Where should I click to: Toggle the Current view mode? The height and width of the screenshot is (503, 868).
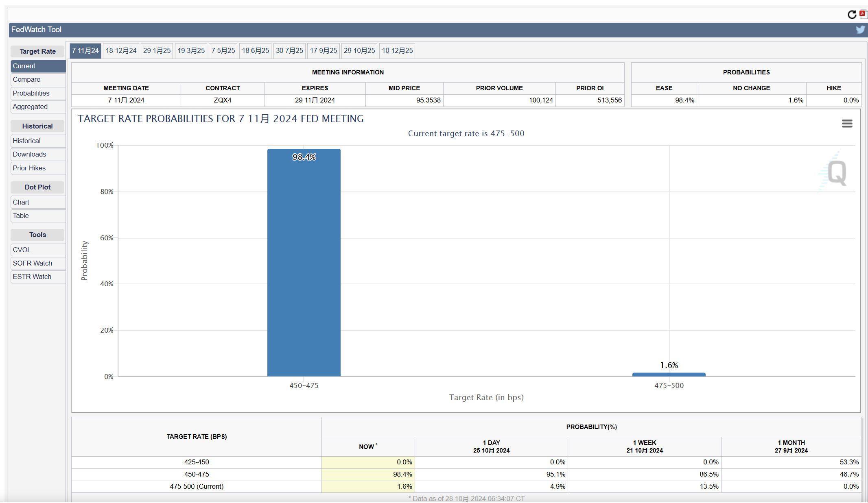(x=37, y=66)
